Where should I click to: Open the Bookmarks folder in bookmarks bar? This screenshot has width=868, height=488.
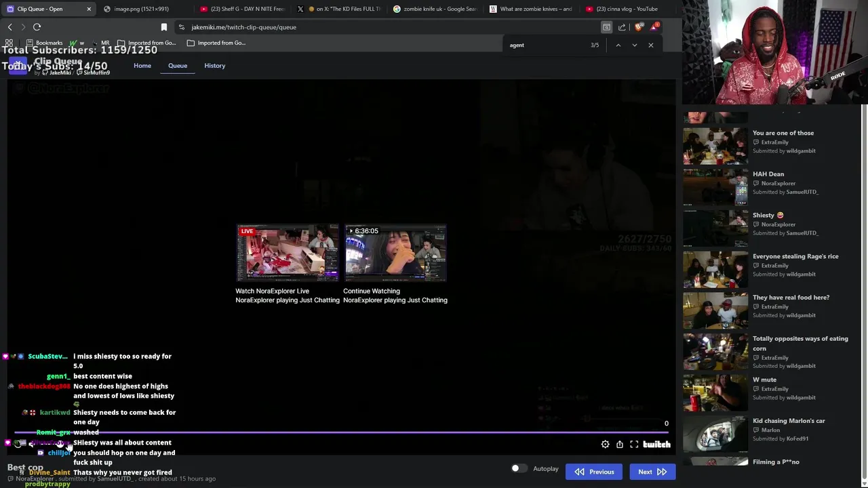(x=44, y=43)
